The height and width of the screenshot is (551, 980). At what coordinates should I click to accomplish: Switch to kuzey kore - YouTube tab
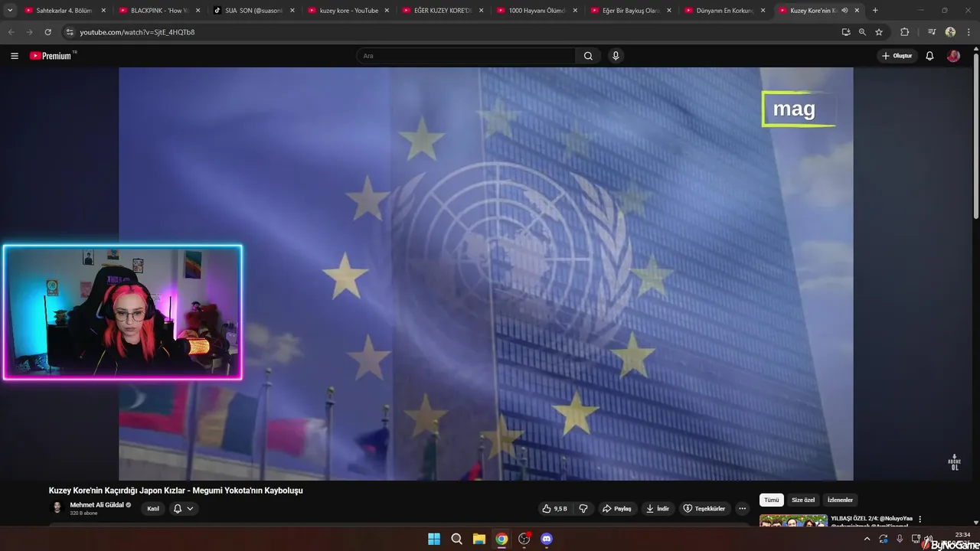(x=348, y=11)
